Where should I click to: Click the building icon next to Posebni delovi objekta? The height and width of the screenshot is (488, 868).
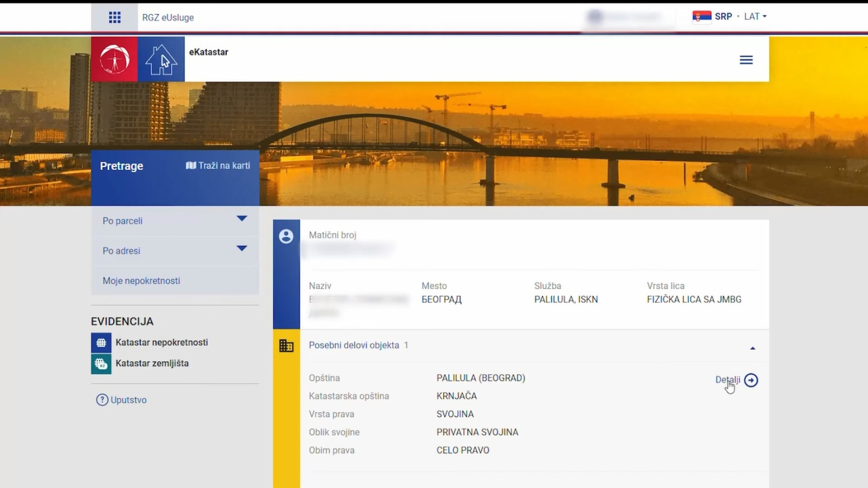coord(287,346)
